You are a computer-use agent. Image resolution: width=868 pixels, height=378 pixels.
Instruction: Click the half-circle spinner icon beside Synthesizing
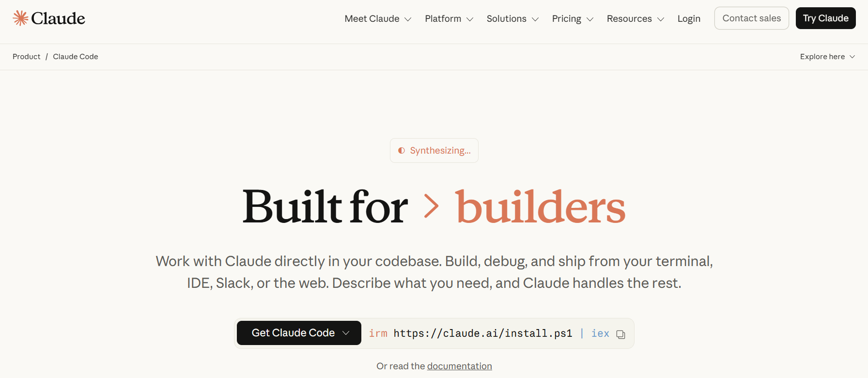pos(402,151)
